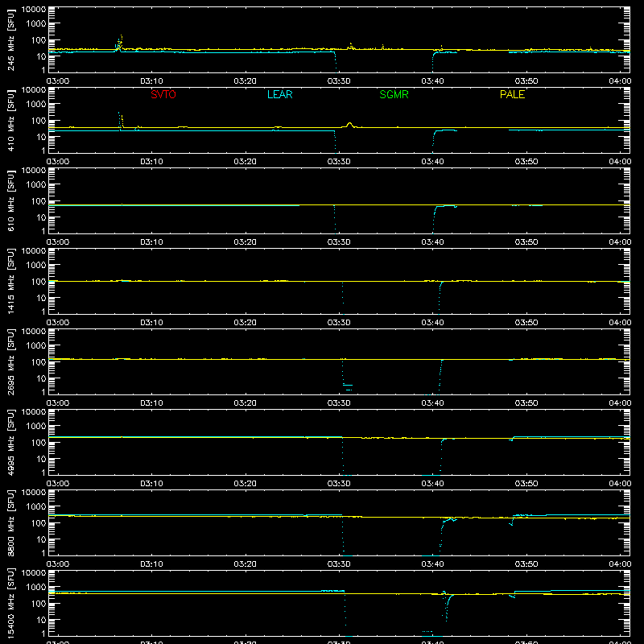This screenshot has width=644, height=644.
Task: Click 04:00 time label under 4995 MHz plot
Action: pyautogui.click(x=620, y=484)
